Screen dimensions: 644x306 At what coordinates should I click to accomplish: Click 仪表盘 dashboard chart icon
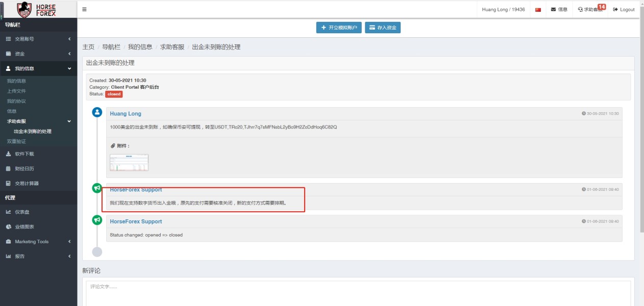[x=9, y=212]
